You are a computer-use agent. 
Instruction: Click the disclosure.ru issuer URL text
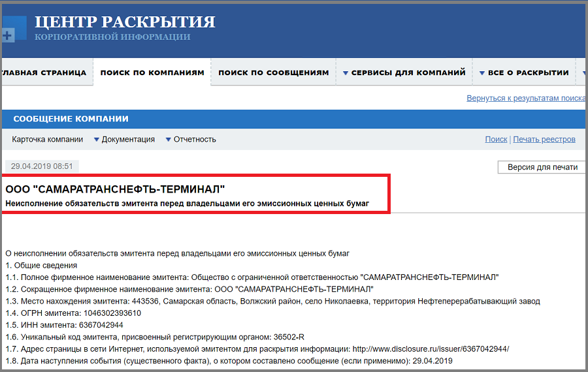click(x=431, y=349)
